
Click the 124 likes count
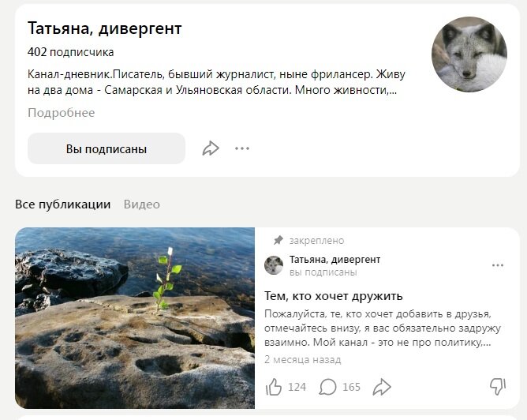point(297,387)
